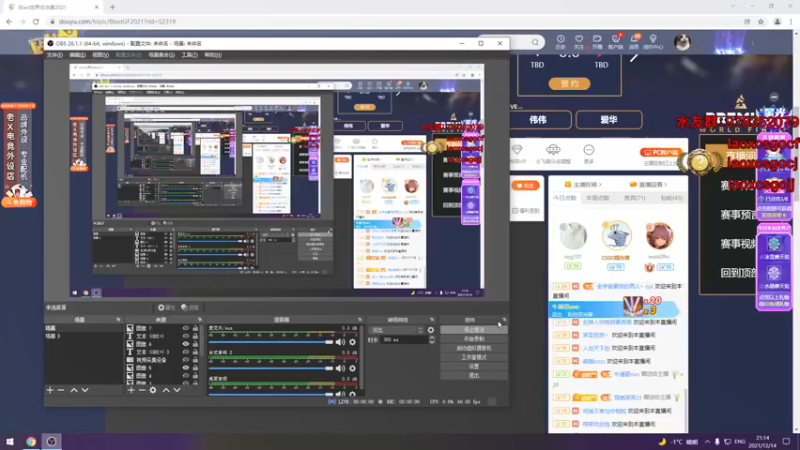The height and width of the screenshot is (450, 800).
Task: Pop out the 转场特效 dock panel
Action: 432,320
